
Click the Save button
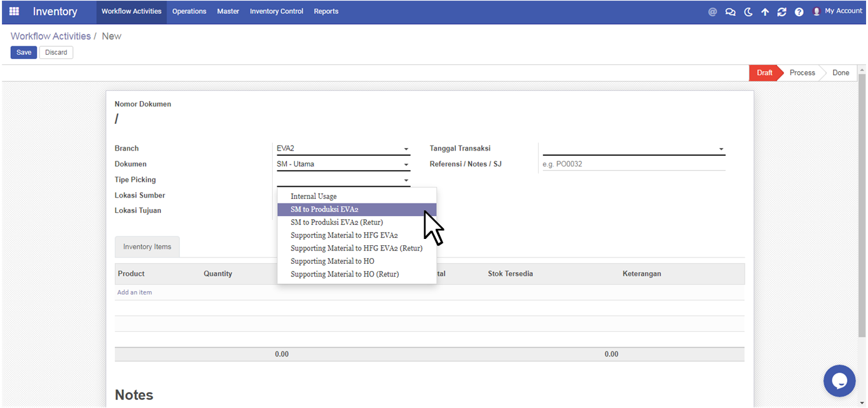(24, 52)
